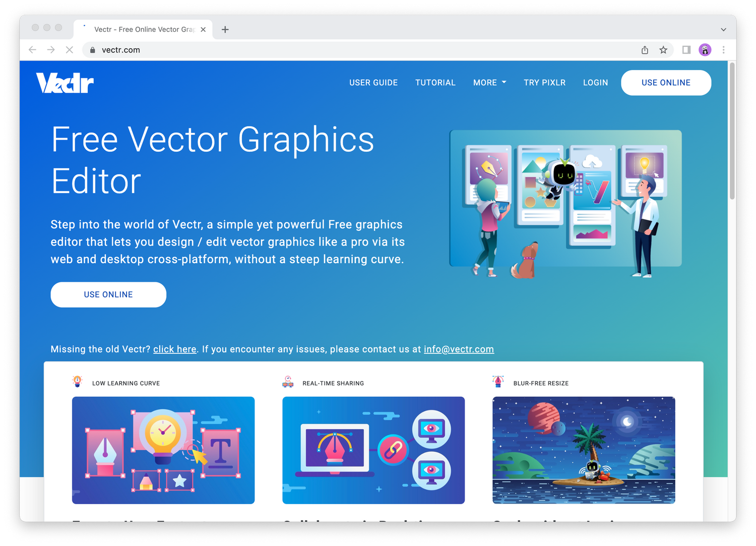
Task: Open the Tutorial nav link
Action: point(435,83)
